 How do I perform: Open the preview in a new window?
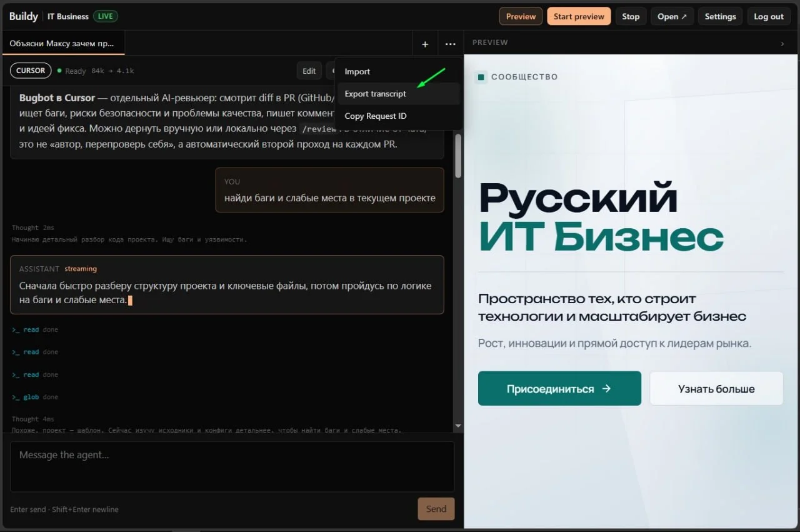click(672, 16)
